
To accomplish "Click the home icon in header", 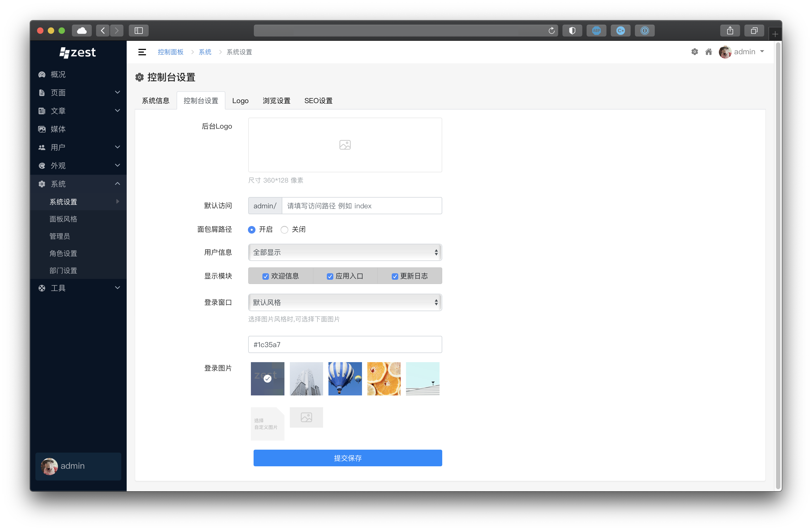I will click(709, 52).
